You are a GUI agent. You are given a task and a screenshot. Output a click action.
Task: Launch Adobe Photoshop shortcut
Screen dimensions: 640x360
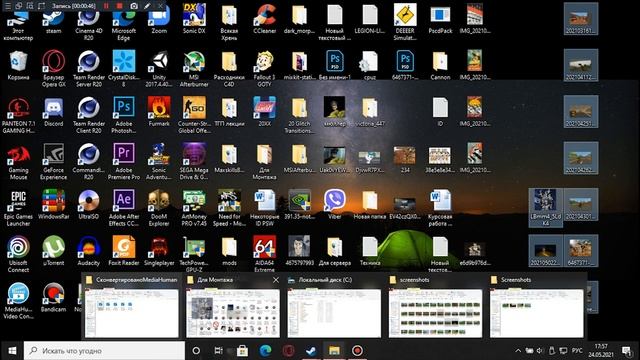click(124, 115)
